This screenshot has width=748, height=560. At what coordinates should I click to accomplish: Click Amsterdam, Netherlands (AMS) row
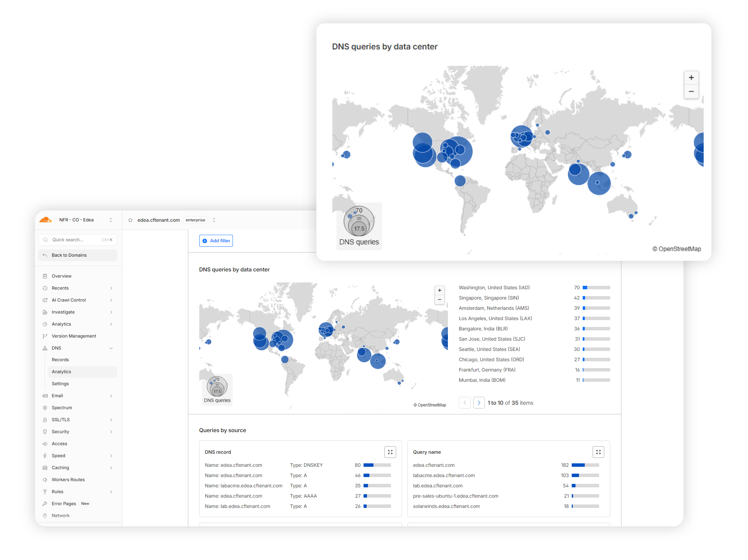(534, 308)
